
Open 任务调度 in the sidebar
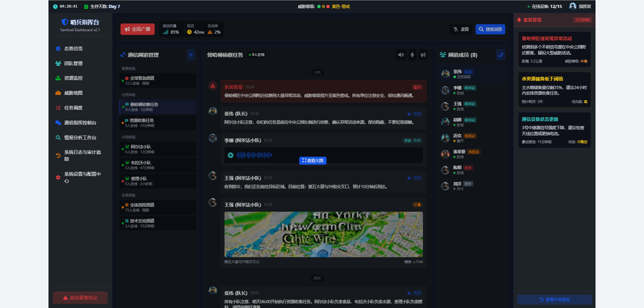coord(80,108)
